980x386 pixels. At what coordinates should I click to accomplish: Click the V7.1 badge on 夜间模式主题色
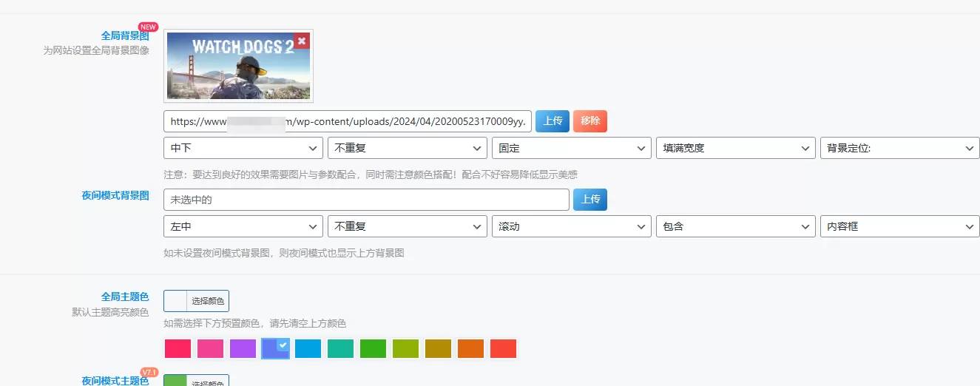pyautogui.click(x=149, y=372)
